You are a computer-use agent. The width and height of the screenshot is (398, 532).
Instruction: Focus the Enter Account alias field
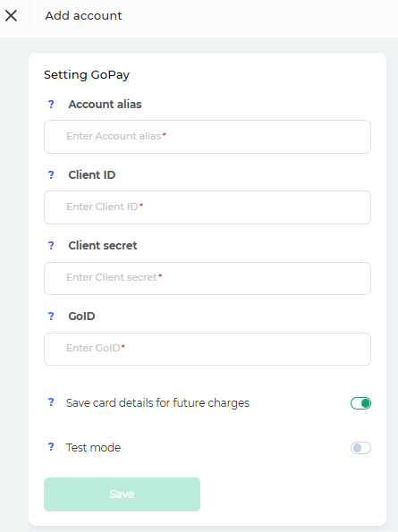[207, 137]
